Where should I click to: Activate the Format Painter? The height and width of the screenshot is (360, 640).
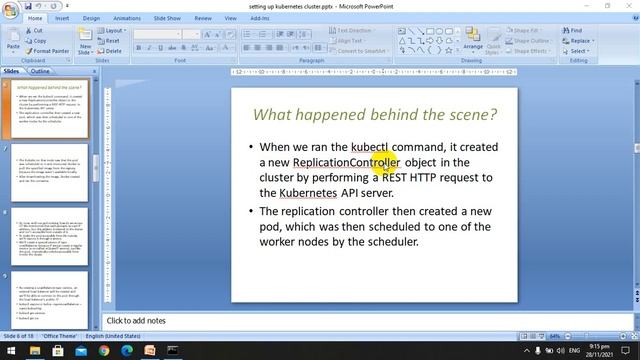[x=47, y=51]
